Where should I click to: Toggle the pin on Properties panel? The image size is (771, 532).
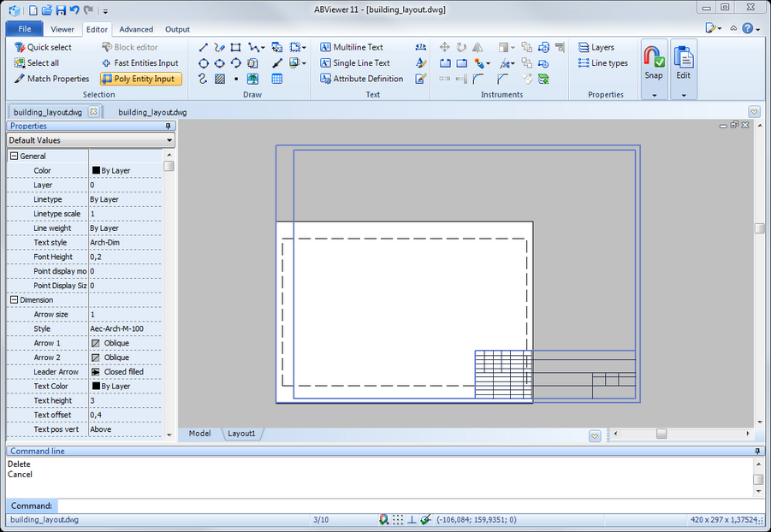[169, 127]
